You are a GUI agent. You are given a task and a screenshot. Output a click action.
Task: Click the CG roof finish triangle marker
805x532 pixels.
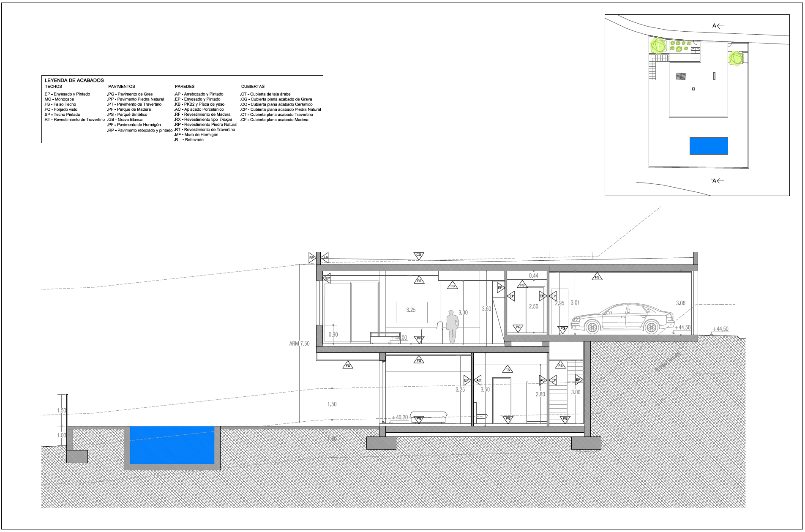419,256
